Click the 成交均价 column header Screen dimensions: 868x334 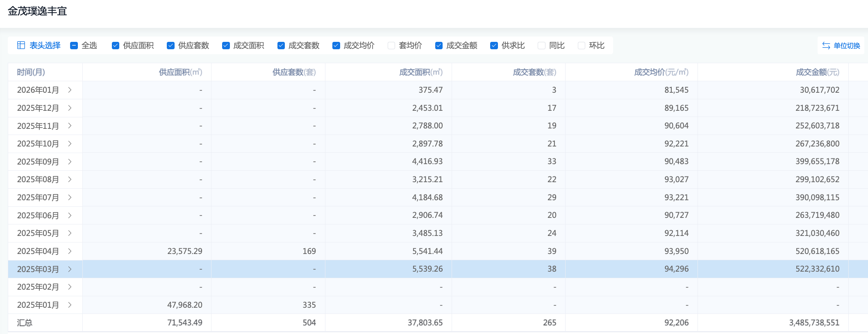(661, 72)
